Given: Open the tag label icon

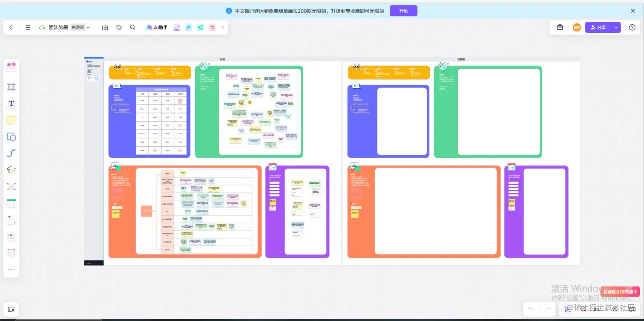Looking at the screenshot, I should [x=119, y=27].
